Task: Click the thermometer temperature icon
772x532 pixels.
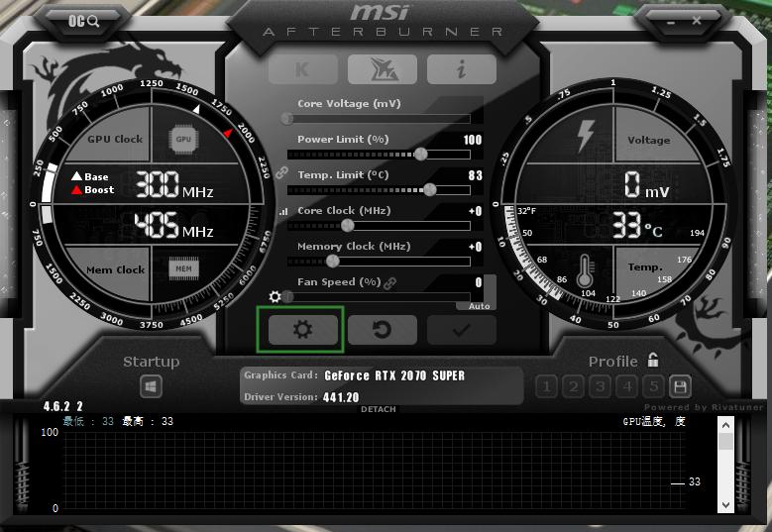Action: (x=585, y=271)
